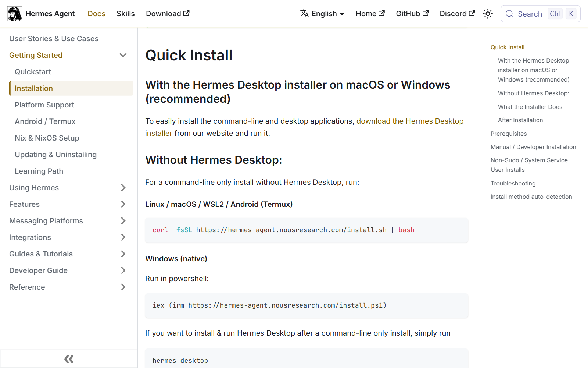This screenshot has width=588, height=368.
Task: Open Guides & Tutorials category label
Action: coord(41,254)
